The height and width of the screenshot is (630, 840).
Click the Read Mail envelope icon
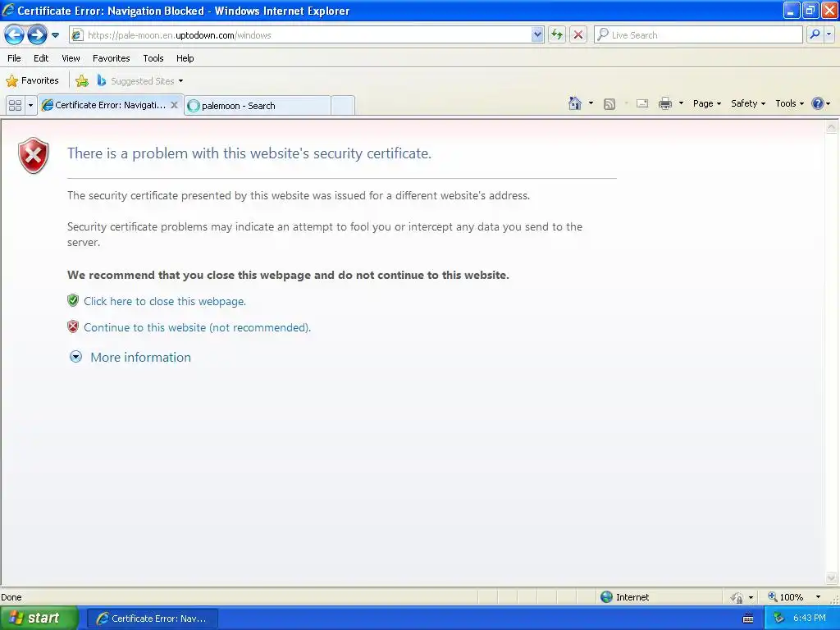coord(642,103)
